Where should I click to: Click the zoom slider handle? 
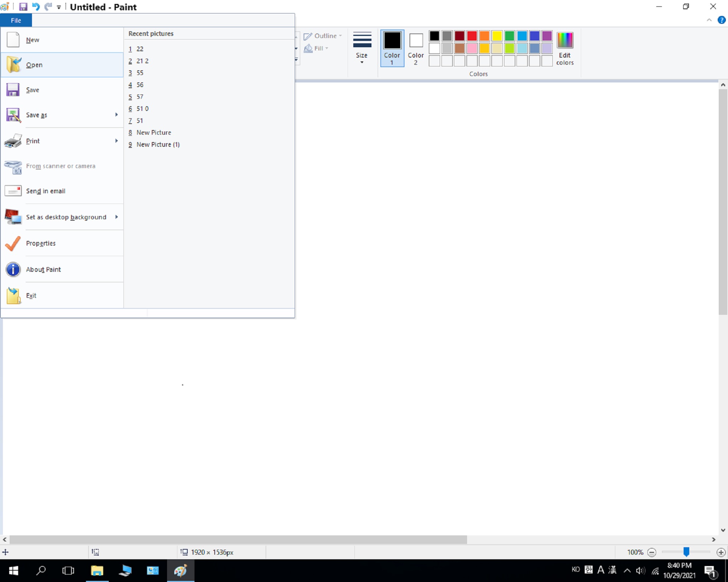pos(686,552)
